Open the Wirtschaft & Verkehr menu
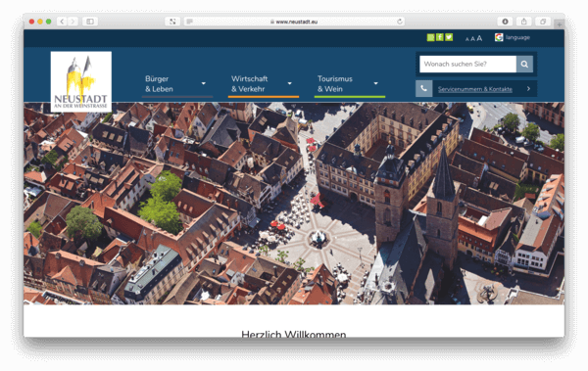The width and height of the screenshot is (588, 371). [x=249, y=84]
